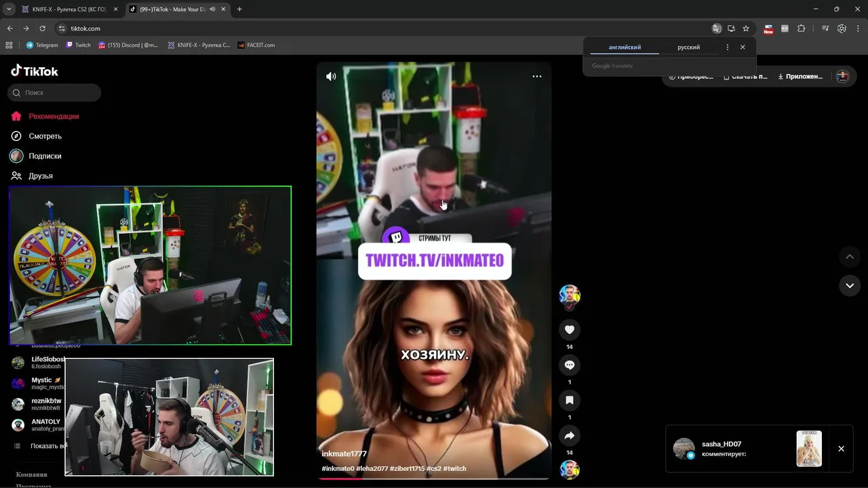Viewport: 868px width, 488px height.
Task: Bookmark the video with the save icon
Action: click(570, 401)
